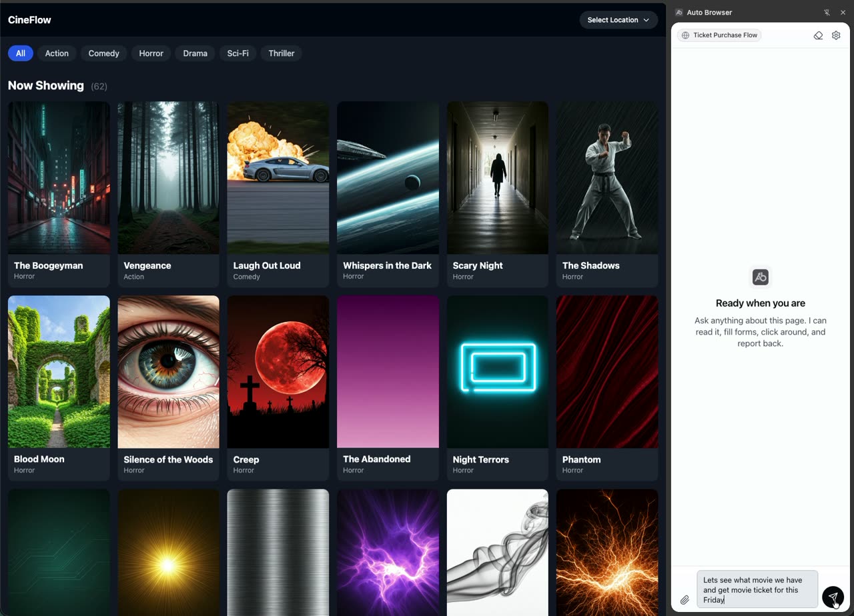Click the Auto Browser logo in panel header
Image resolution: width=854 pixels, height=616 pixels.
click(x=679, y=13)
